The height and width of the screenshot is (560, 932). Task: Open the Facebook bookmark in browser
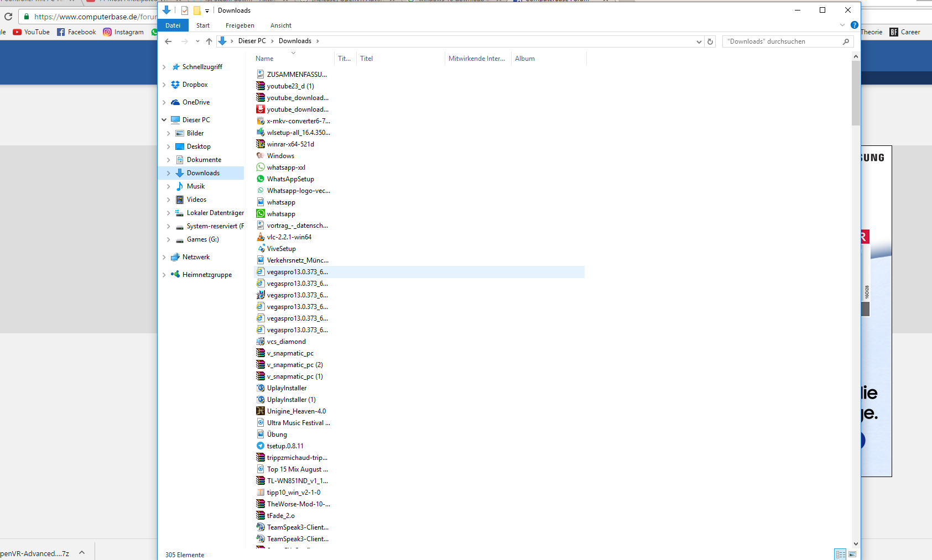point(76,32)
